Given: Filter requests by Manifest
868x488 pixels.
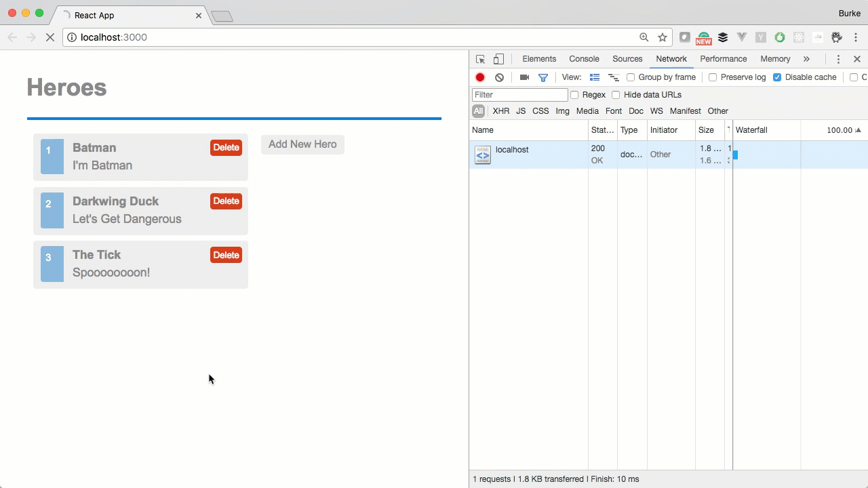Looking at the screenshot, I should pos(686,111).
